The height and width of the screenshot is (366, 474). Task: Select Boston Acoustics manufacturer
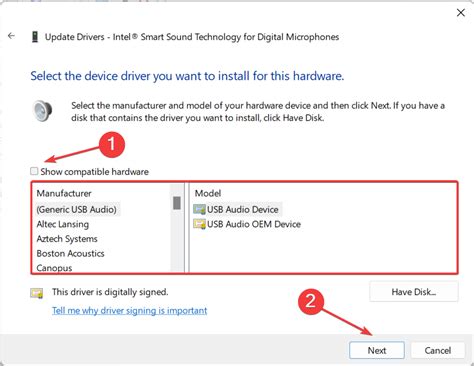click(70, 254)
